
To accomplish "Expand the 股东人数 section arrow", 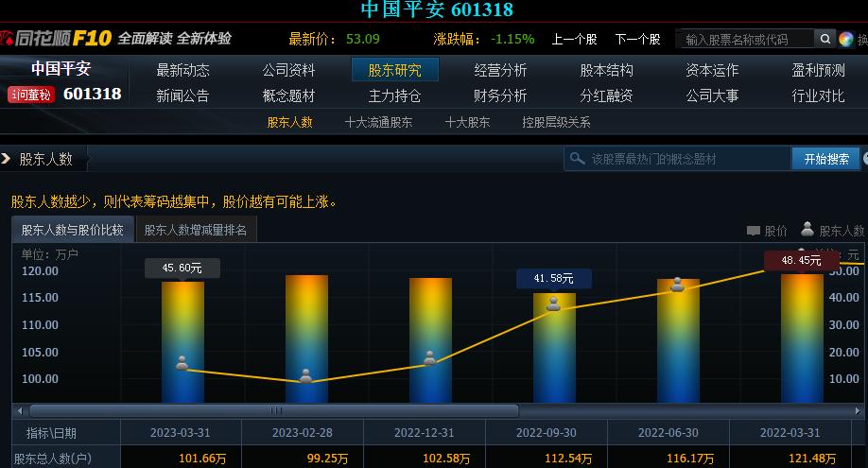I will [x=6, y=159].
